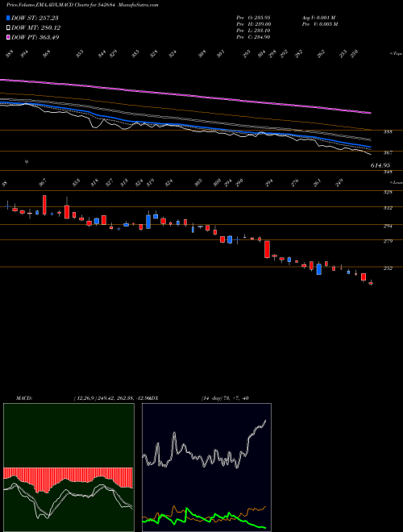Click the 'Pre L: 233.10' low value
This screenshot has height=532, width=403.
(x=253, y=30)
